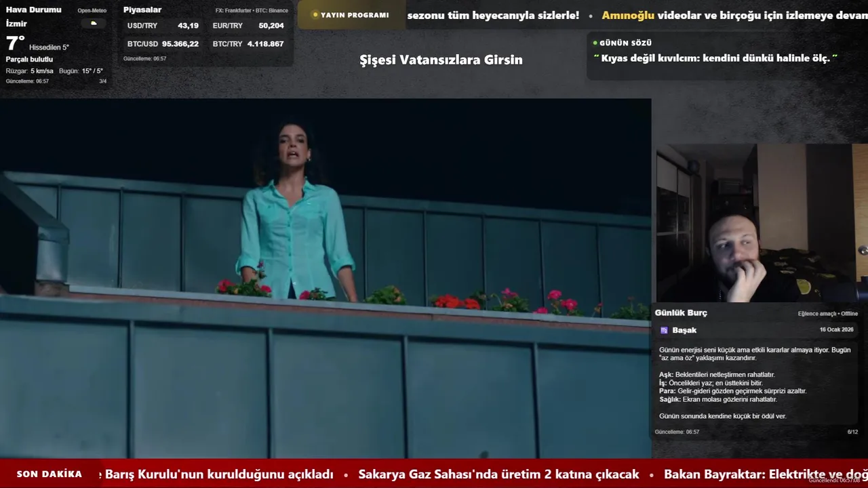
Task: Click the USD/TRY 43,19 rate cell
Action: (x=163, y=26)
